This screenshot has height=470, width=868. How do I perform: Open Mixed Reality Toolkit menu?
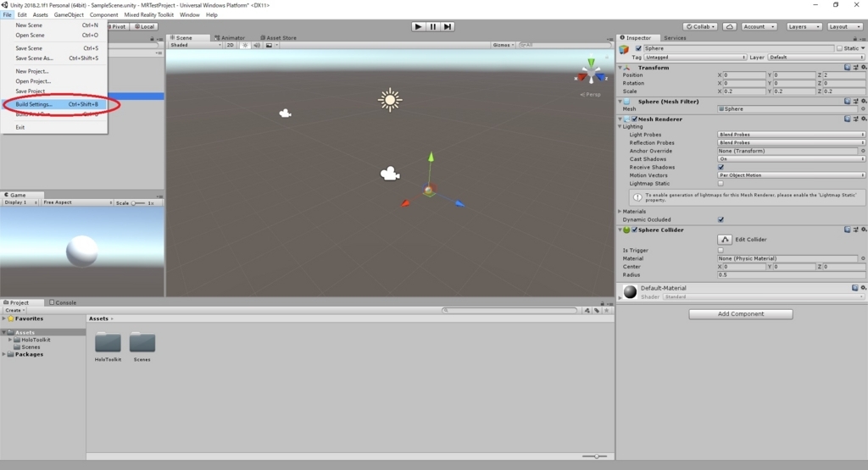point(149,15)
